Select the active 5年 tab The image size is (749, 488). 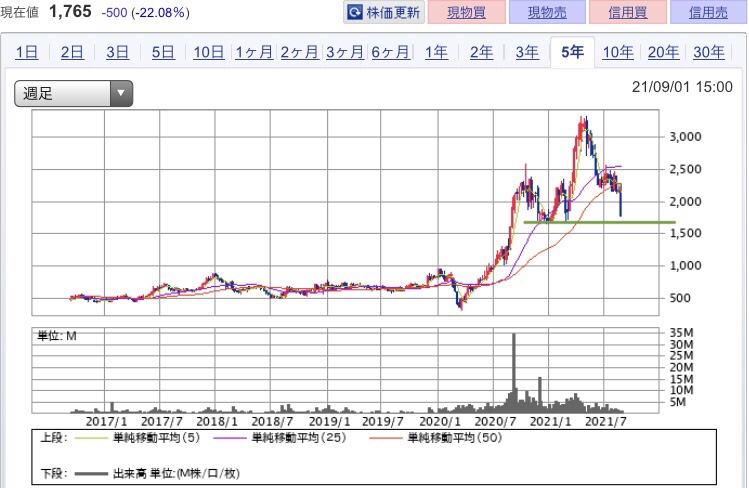[x=572, y=52]
